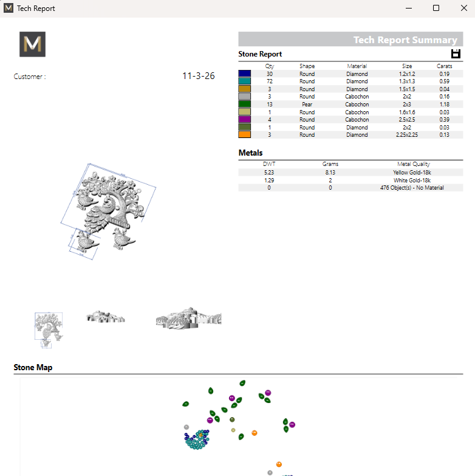This screenshot has width=475, height=476.
Task: Pick the purple 2.5x2.5 cabochon swatch
Action: (x=244, y=120)
